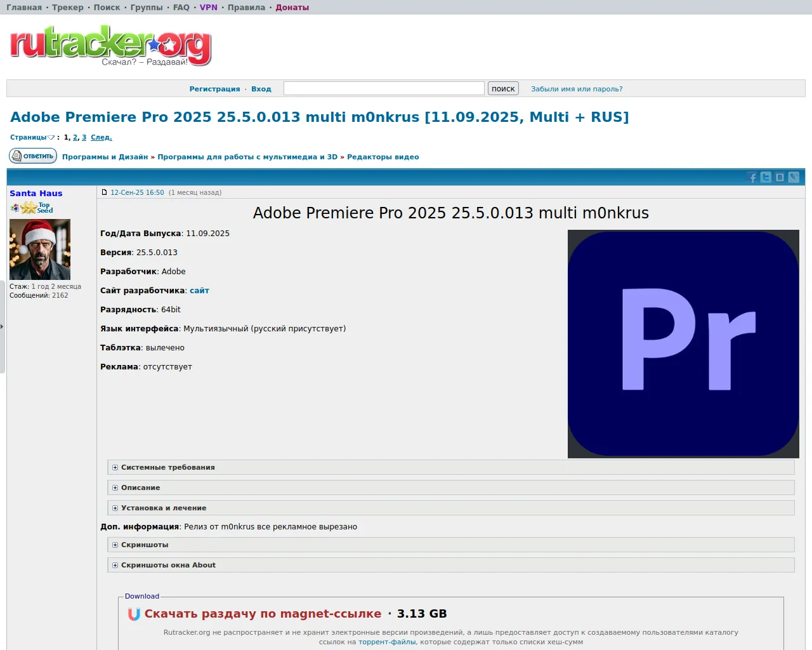Click the Год/Дата Выпуска: 11.09.2025 line
Viewport: 812px width, 650px height.
click(x=165, y=234)
